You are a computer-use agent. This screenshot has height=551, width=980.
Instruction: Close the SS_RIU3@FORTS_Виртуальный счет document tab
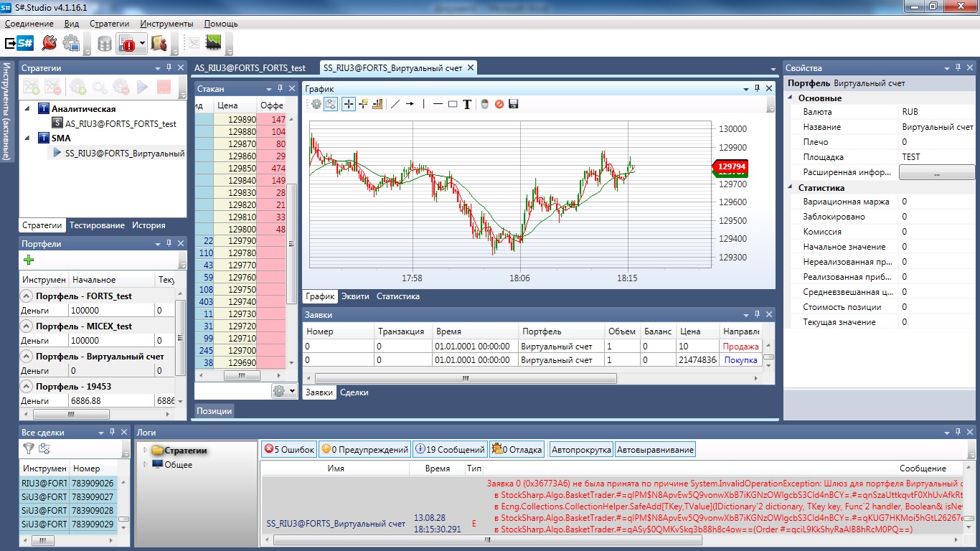click(x=470, y=68)
